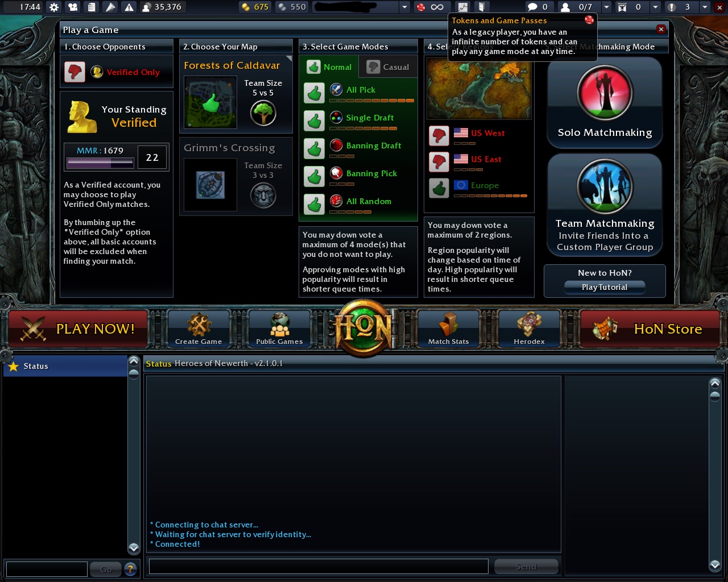Switch to the Casual game tab
Viewport: 728px width, 582px height.
pos(388,66)
